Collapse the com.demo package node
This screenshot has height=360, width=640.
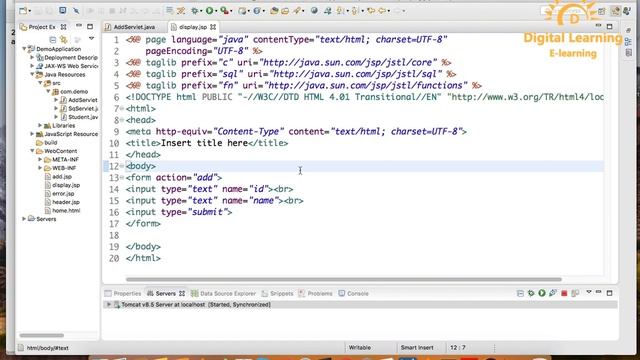[x=48, y=91]
